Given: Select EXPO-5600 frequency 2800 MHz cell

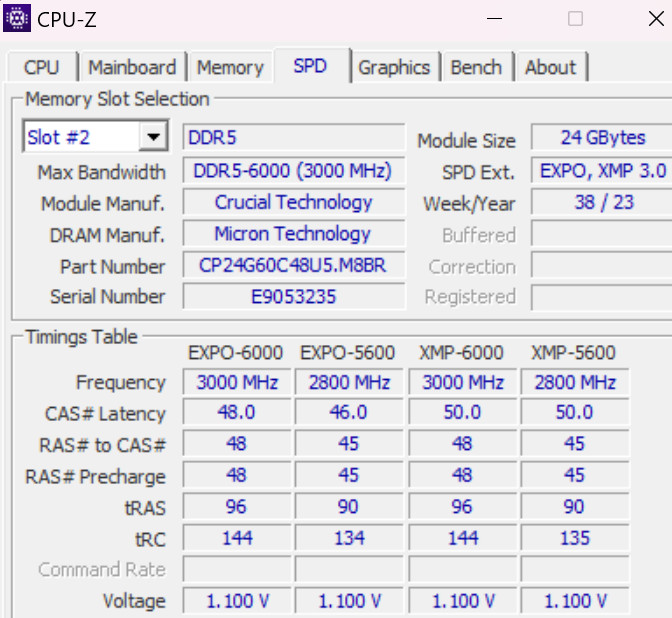Looking at the screenshot, I should click(349, 381).
